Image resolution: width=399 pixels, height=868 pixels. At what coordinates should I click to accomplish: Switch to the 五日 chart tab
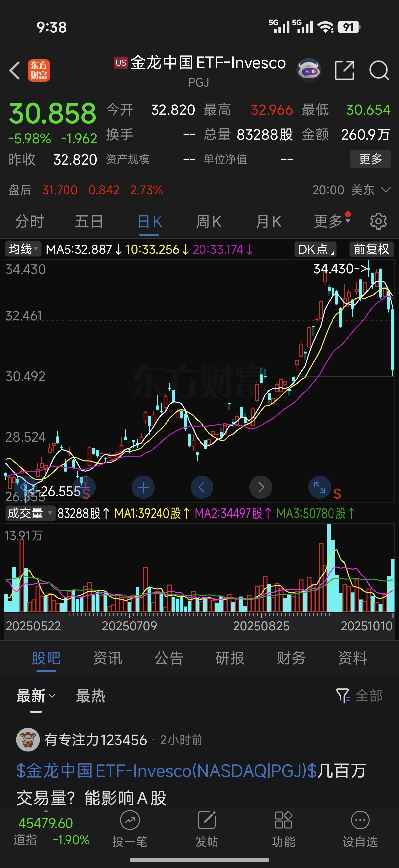tap(89, 221)
